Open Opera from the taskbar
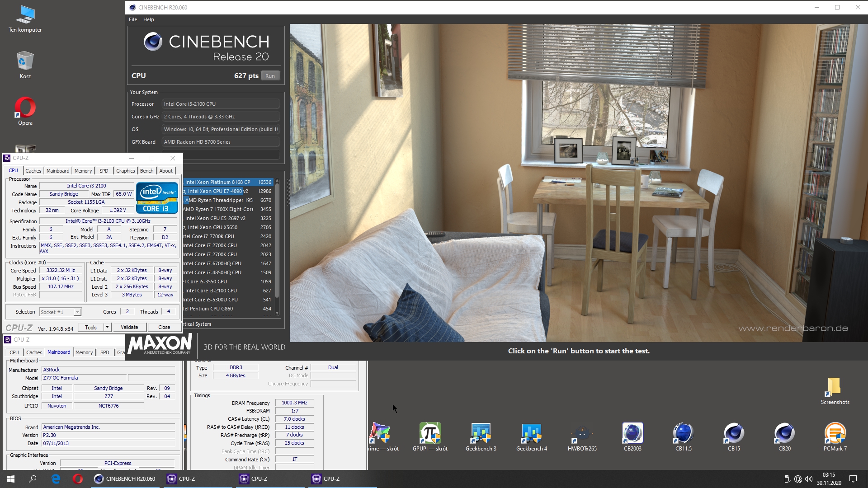The height and width of the screenshot is (488, 868). tap(78, 479)
